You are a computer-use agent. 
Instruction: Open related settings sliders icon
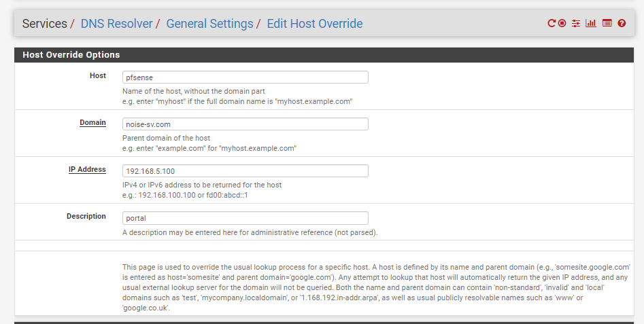576,23
